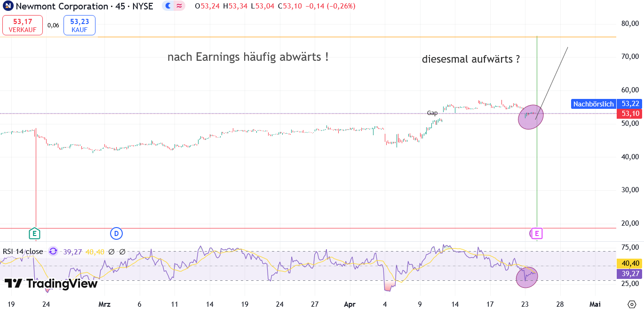644x310 pixels.
Task: Click the 60,00 price axis label
Action: pos(629,90)
